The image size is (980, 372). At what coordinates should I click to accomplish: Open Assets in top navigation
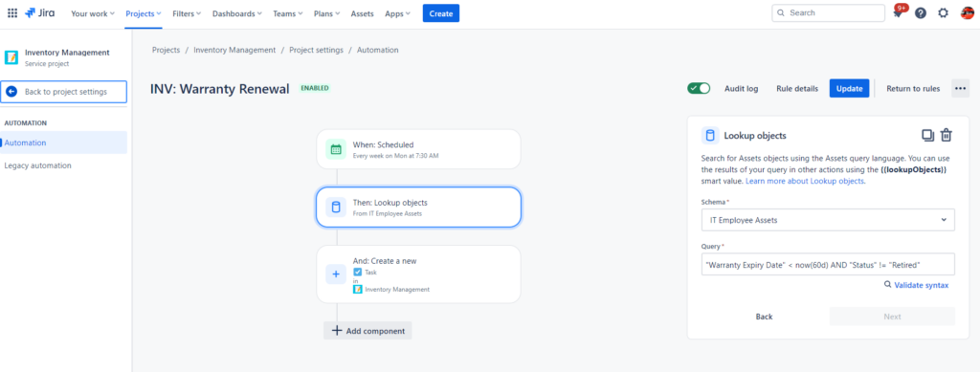pyautogui.click(x=363, y=13)
